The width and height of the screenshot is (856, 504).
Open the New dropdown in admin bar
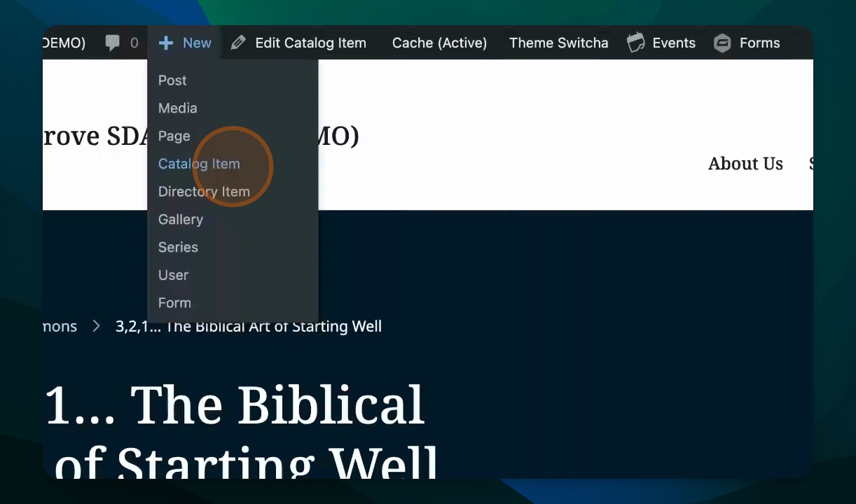pos(185,43)
